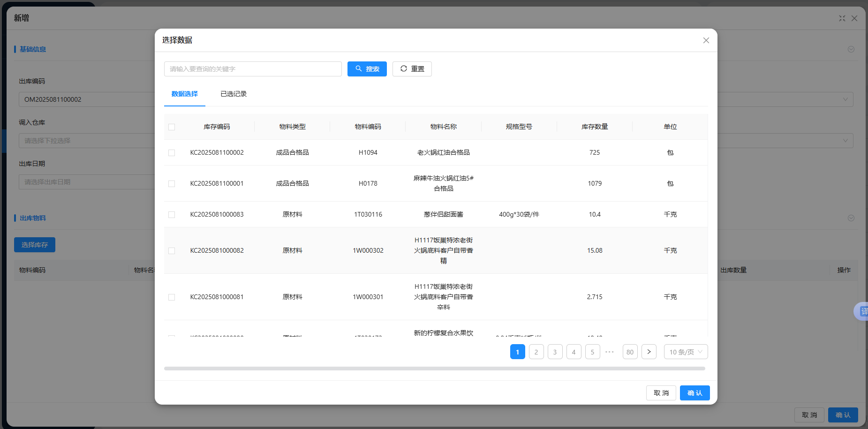Click 取消 in the 新增 window footer
The height and width of the screenshot is (429, 868).
809,415
